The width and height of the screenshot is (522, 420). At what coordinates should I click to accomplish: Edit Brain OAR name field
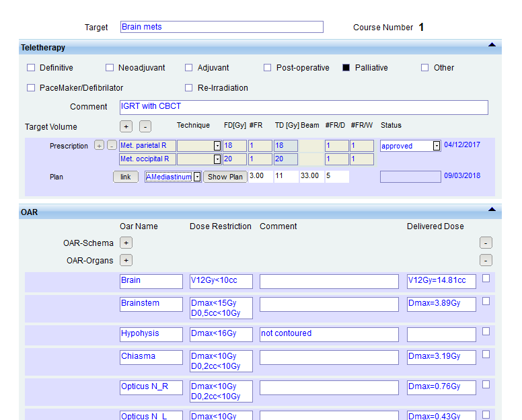151,282
